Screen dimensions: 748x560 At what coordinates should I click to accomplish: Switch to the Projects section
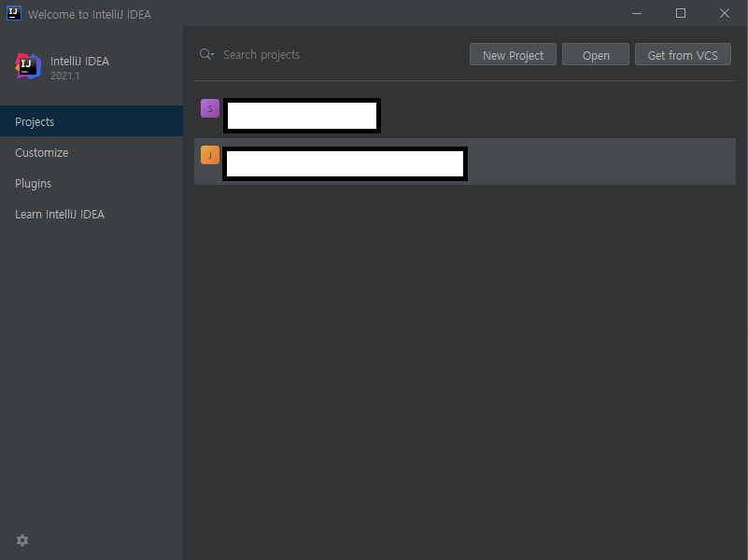[x=92, y=121]
